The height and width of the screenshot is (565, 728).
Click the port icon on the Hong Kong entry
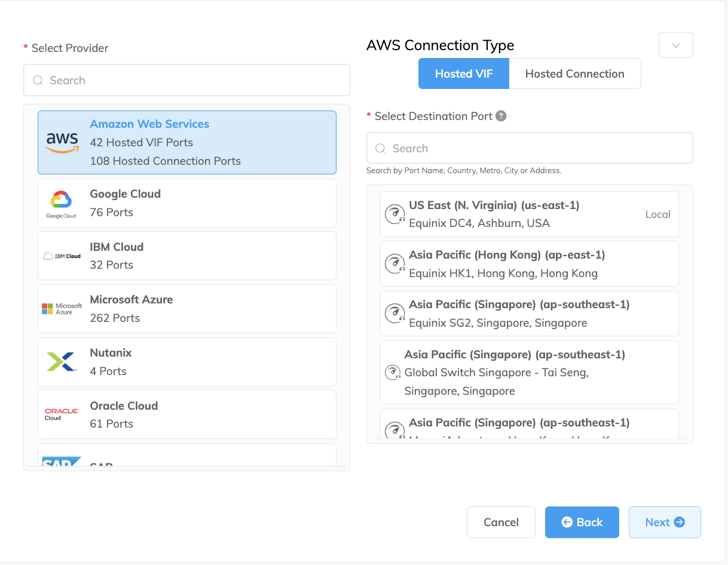394,263
